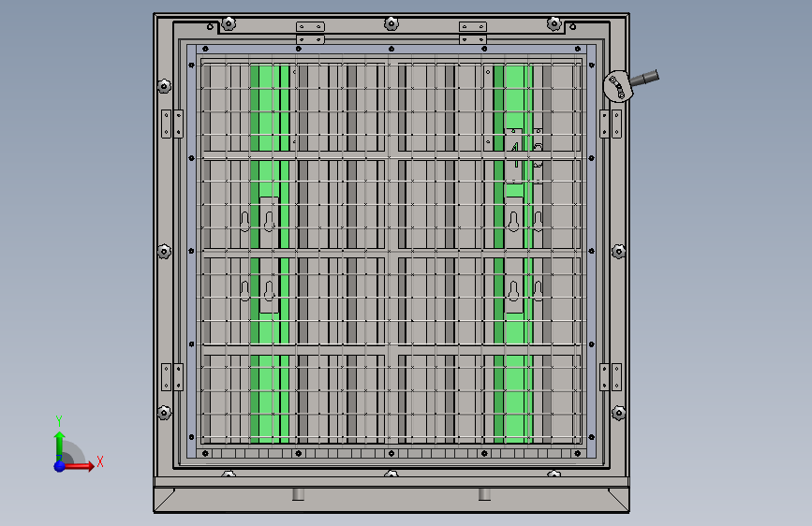
Task: Select the top-center knob on the frame
Action: pos(391,23)
